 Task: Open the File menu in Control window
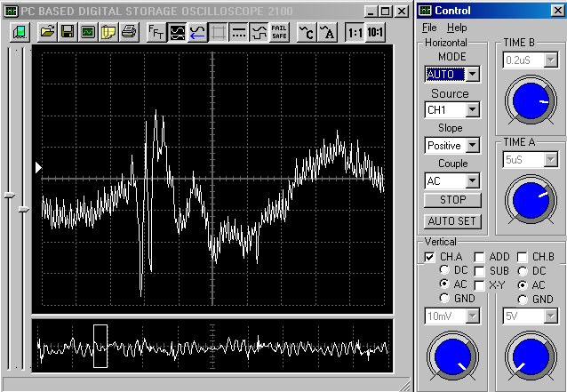429,28
